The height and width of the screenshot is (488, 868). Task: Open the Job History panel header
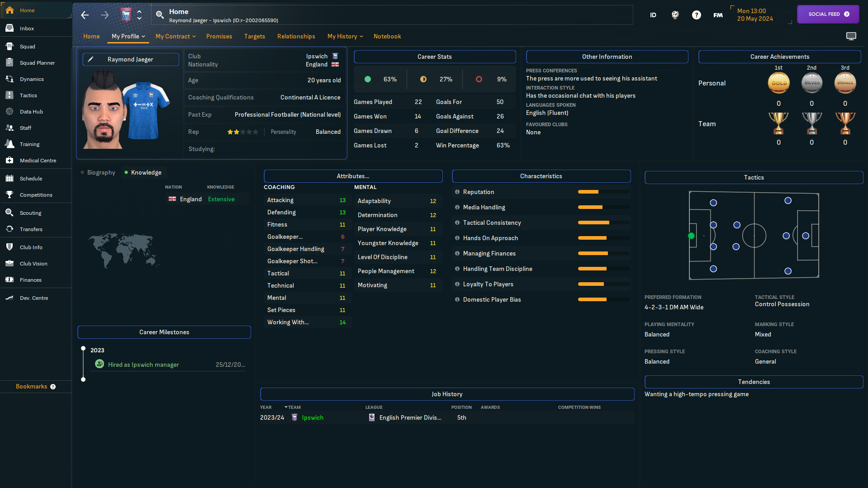click(x=447, y=394)
